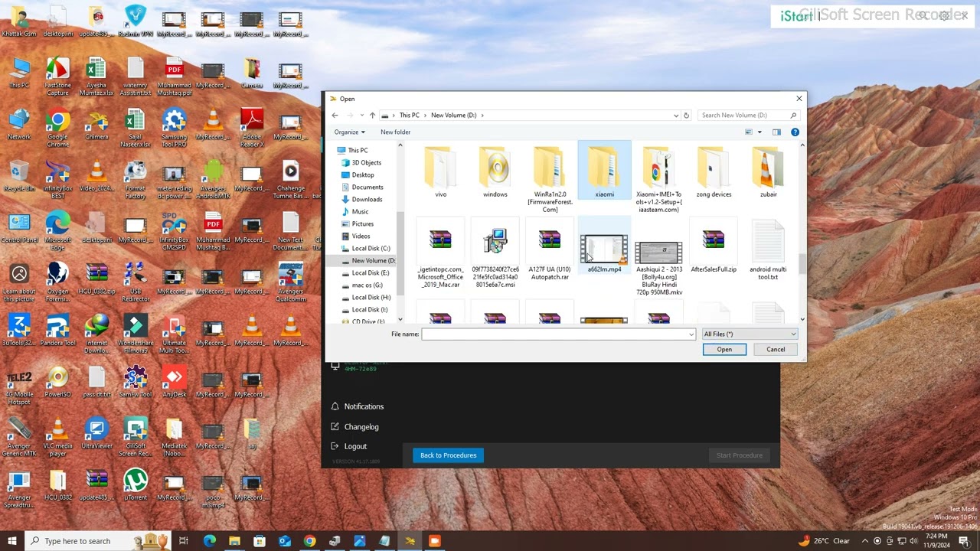The height and width of the screenshot is (551, 980).
Task: Open Recycle Bin on desktop
Action: tap(19, 176)
